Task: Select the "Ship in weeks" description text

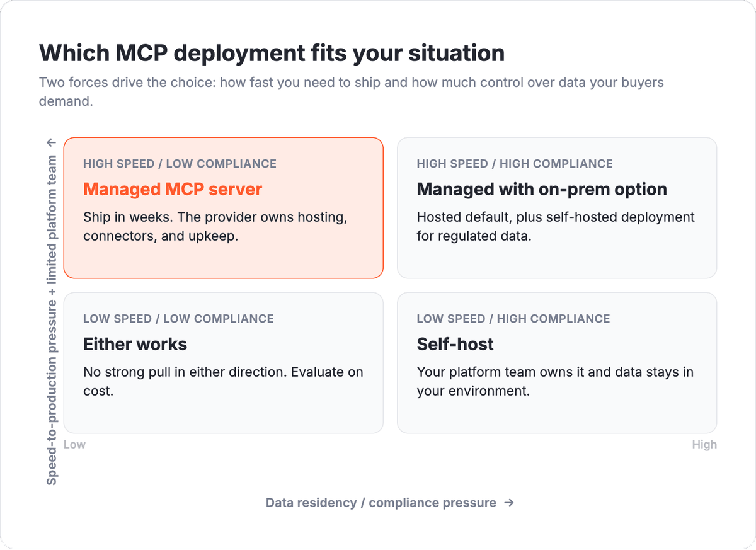Action: click(215, 227)
